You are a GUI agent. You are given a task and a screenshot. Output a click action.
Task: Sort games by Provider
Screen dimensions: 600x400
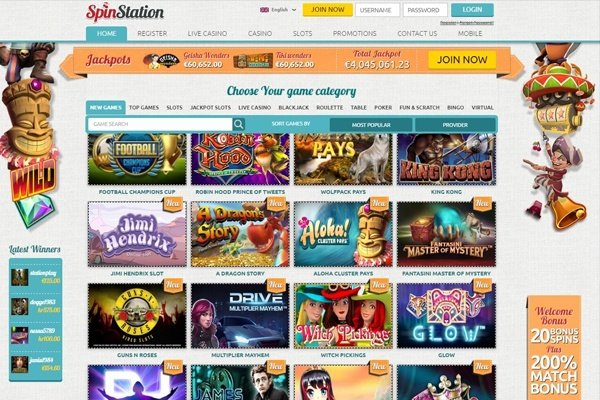[455, 125]
